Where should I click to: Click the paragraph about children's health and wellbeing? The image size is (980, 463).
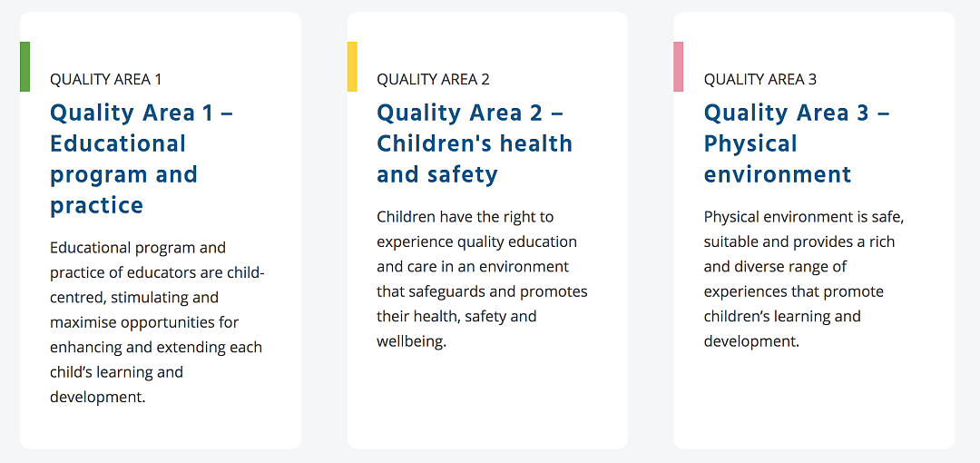483,279
